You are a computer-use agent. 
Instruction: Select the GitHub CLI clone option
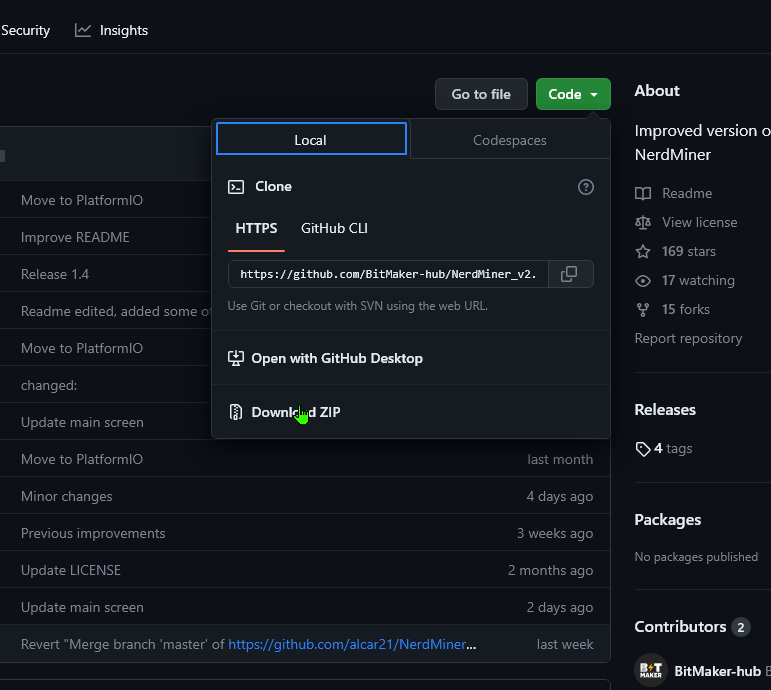(x=334, y=228)
